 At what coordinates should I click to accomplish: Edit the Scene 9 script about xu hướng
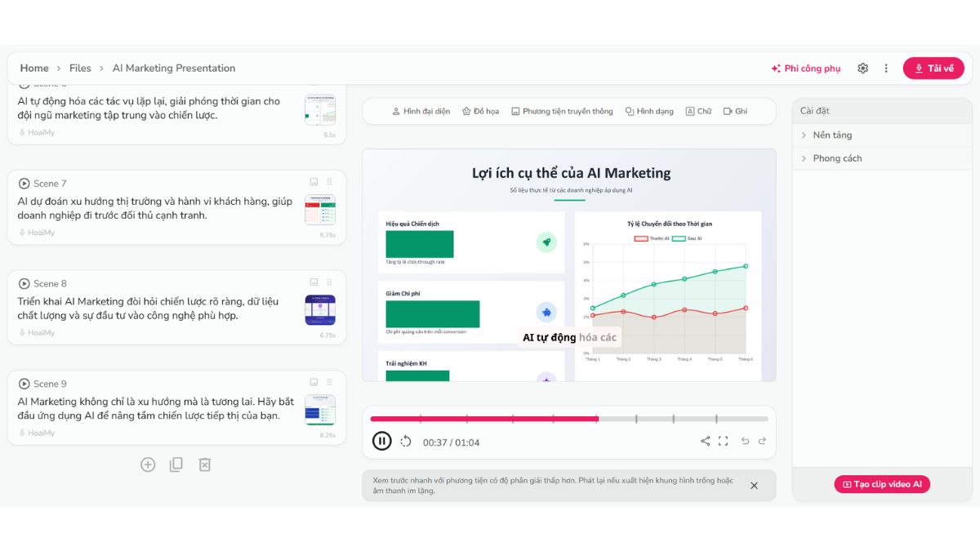[157, 408]
